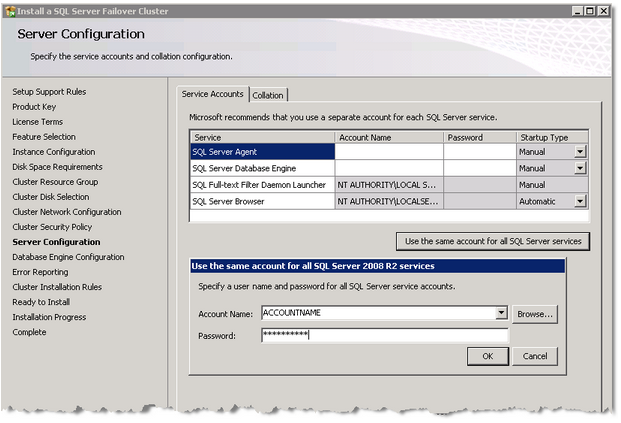621x423 pixels.
Task: Select the SQL Server Database Engine service row
Action: coord(263,168)
